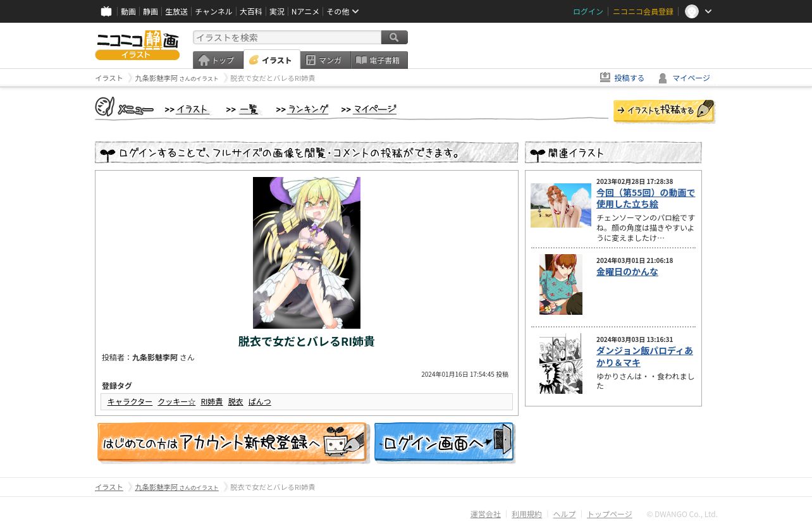Click the user avatar icon in top bar

(x=692, y=11)
